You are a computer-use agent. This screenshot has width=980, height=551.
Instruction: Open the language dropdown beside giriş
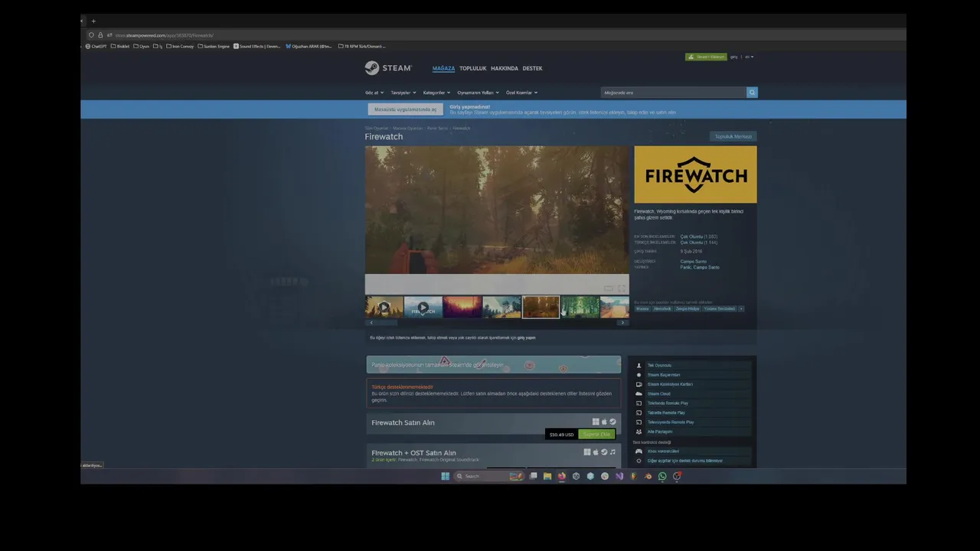click(749, 57)
